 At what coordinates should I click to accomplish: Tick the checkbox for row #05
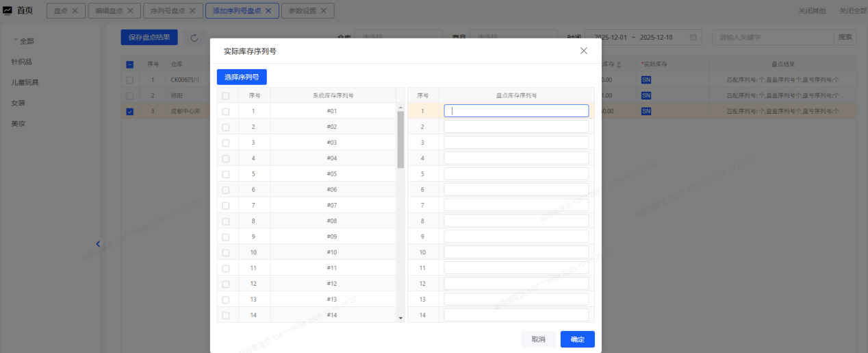tap(226, 174)
